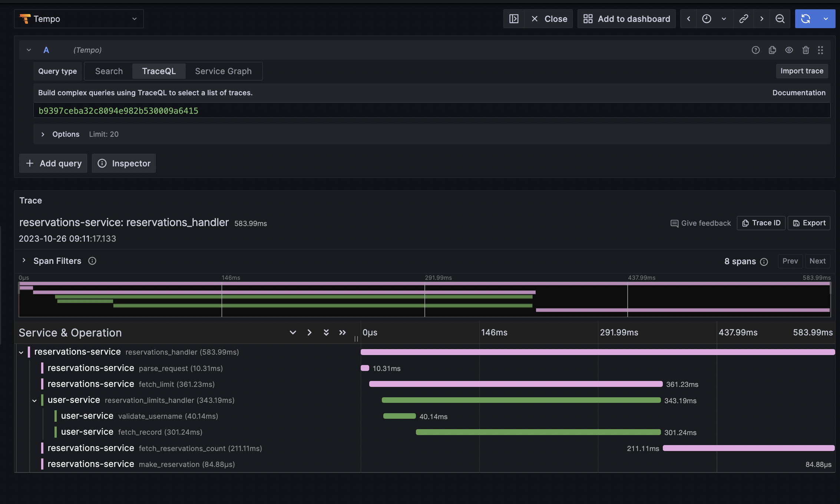Click the fetch_limit span duration bar
Image resolution: width=840 pixels, height=504 pixels.
516,384
